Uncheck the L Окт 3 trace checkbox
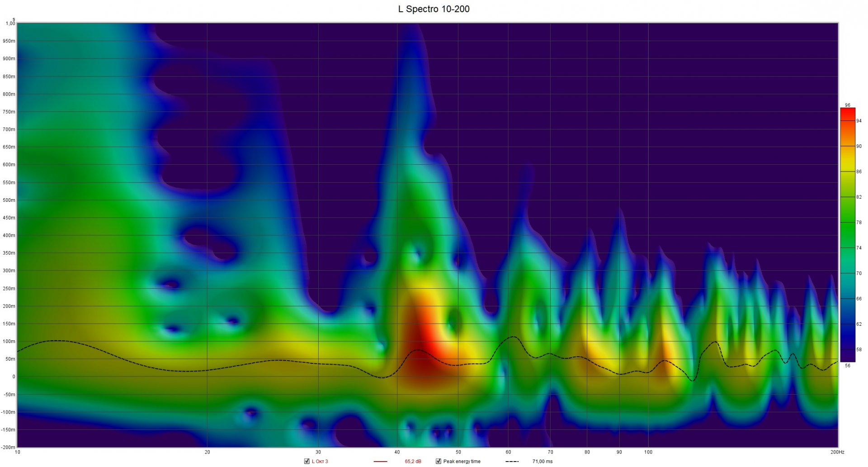The width and height of the screenshot is (868, 467). point(307,461)
